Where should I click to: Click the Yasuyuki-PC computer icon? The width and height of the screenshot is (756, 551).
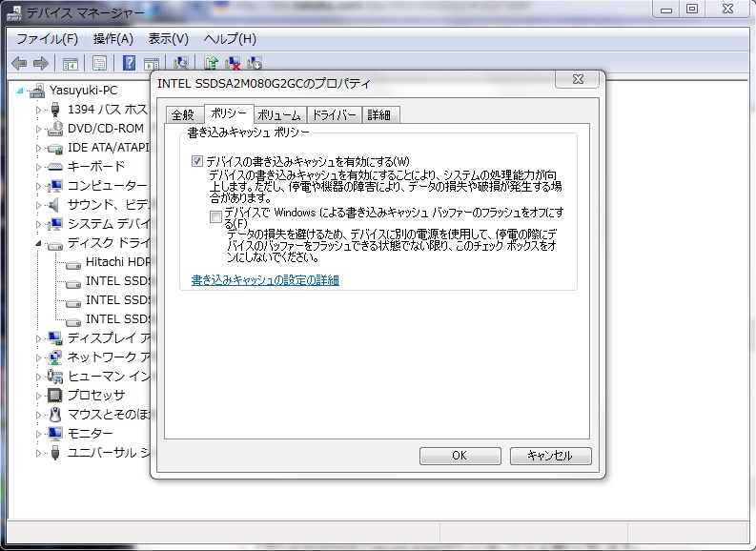pos(36,91)
